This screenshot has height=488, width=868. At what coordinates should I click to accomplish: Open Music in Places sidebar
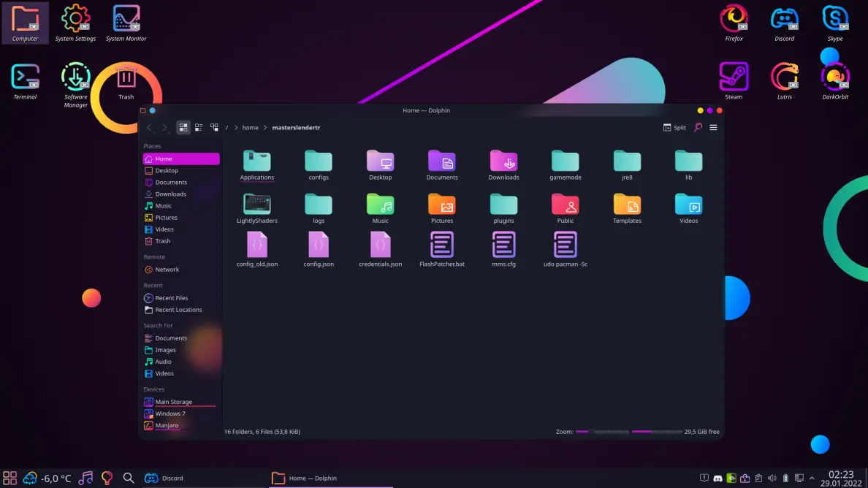pos(181,206)
